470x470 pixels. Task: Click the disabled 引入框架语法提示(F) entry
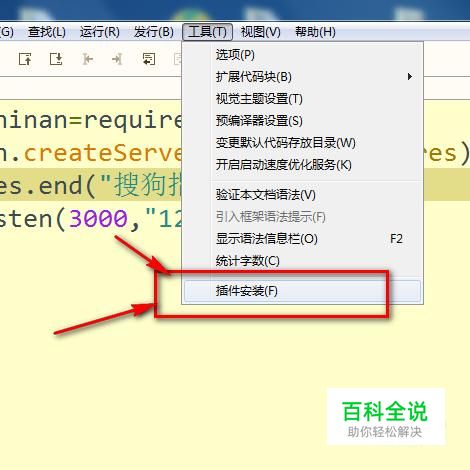pyautogui.click(x=303, y=217)
